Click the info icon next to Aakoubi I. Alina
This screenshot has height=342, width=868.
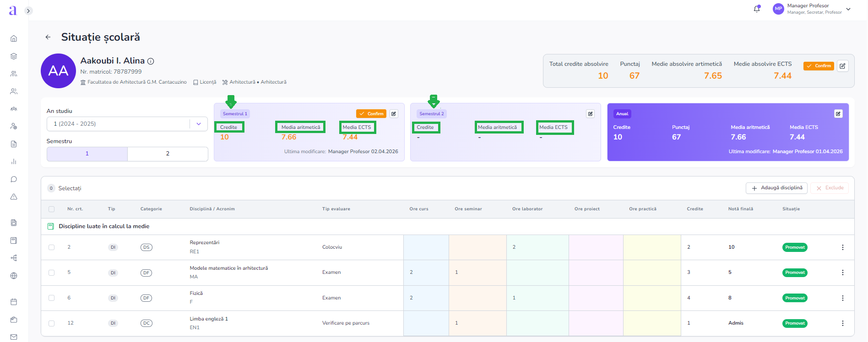(x=151, y=61)
